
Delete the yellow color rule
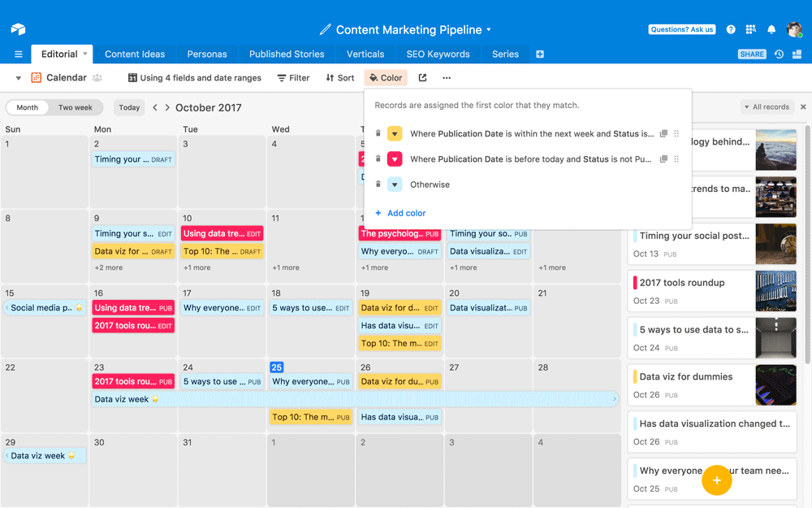click(x=378, y=133)
